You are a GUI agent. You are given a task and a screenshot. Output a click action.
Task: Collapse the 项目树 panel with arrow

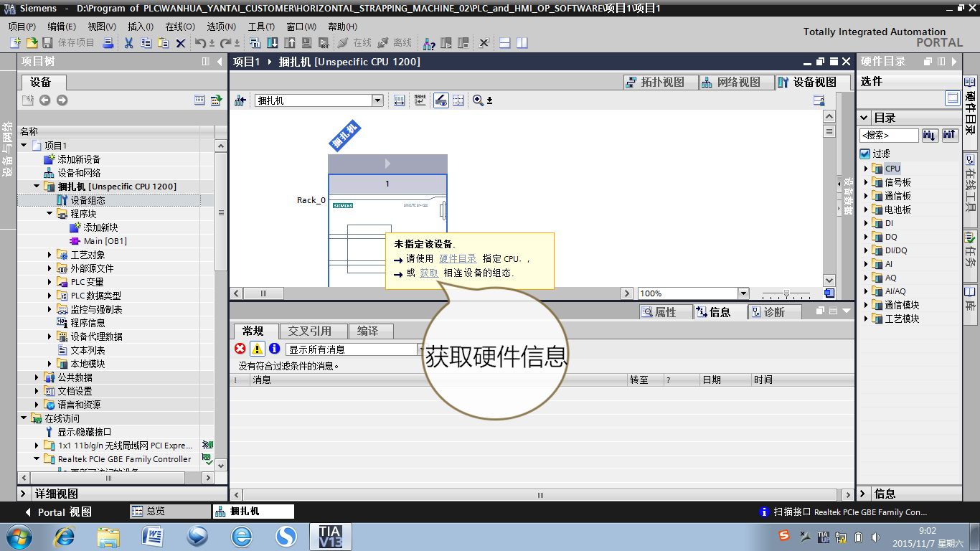(x=220, y=62)
